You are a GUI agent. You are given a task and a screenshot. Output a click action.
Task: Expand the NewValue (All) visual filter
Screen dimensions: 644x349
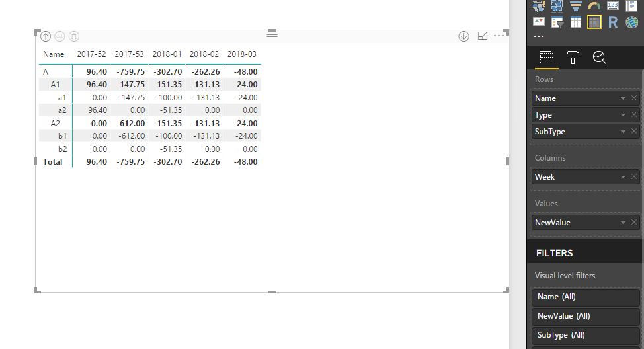point(586,316)
